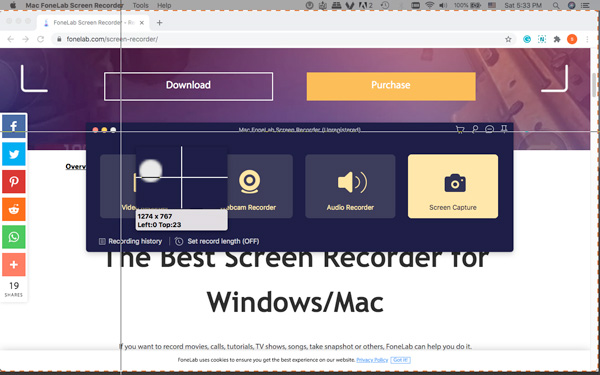Open the Help menu

(x=164, y=5)
